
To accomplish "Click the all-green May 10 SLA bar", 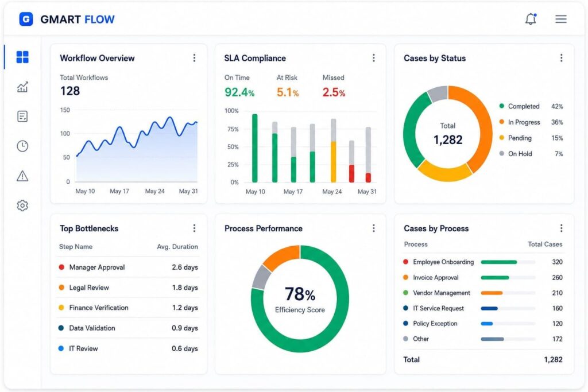I will coord(255,148).
